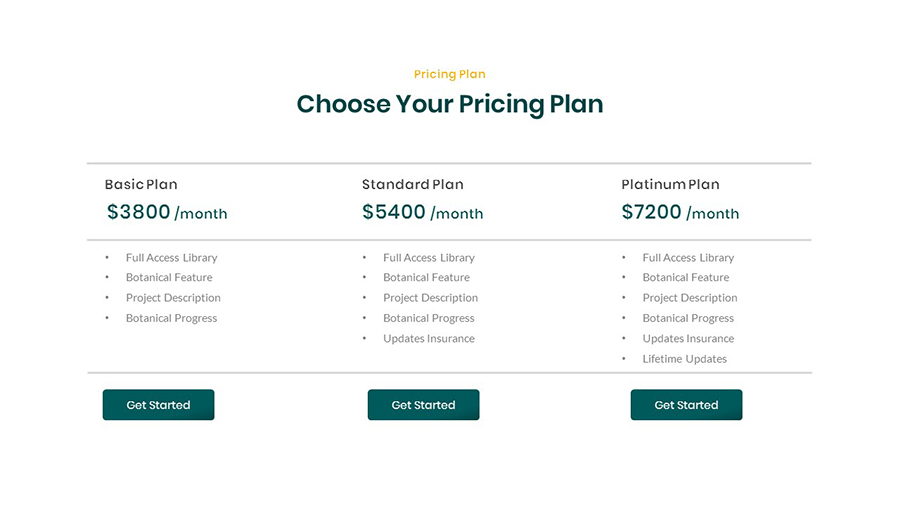The width and height of the screenshot is (900, 506).
Task: Select the Standard Plan heading
Action: coord(412,184)
